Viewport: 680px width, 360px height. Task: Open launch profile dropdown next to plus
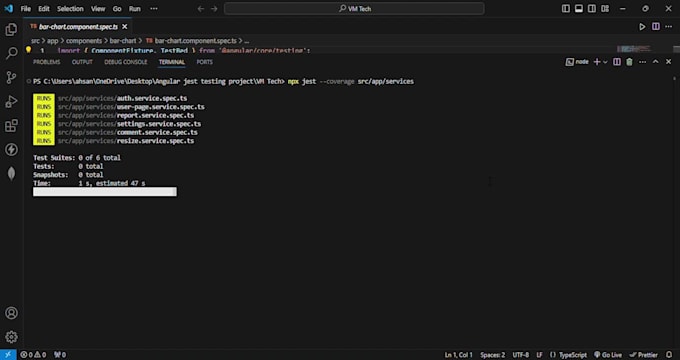(x=605, y=62)
